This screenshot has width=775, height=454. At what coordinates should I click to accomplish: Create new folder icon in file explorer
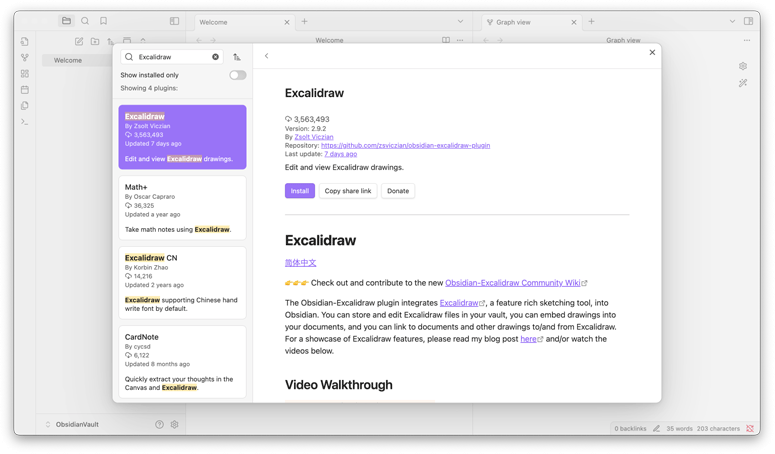[x=95, y=41]
